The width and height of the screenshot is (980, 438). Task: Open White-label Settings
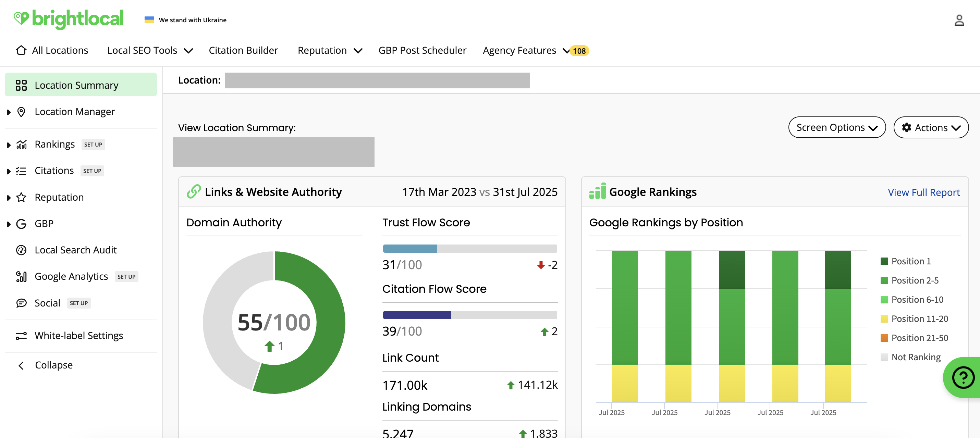pyautogui.click(x=79, y=335)
